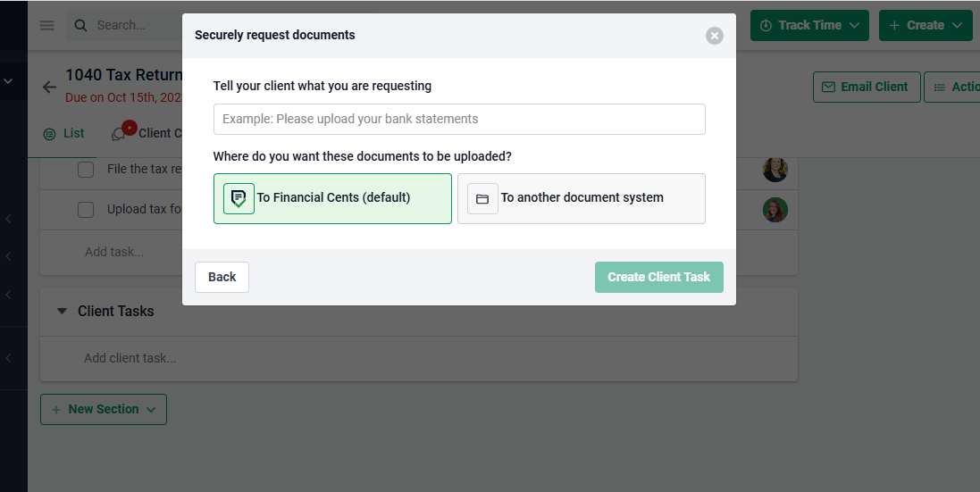Click the plus icon in Create button
This screenshot has width=980, height=492.
(894, 26)
